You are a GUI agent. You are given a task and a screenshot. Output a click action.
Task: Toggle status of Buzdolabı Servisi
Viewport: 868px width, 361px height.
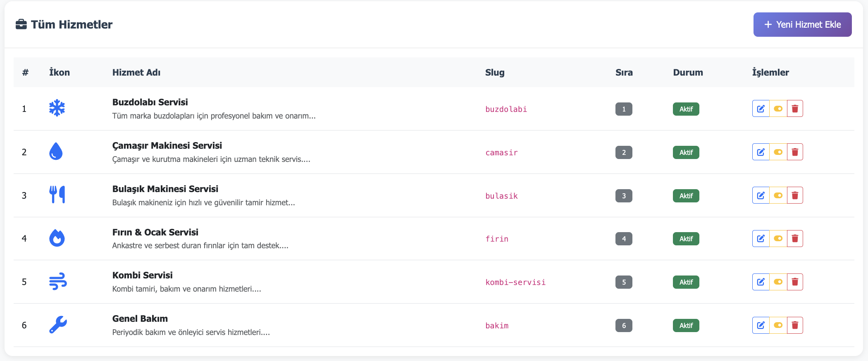pos(778,109)
